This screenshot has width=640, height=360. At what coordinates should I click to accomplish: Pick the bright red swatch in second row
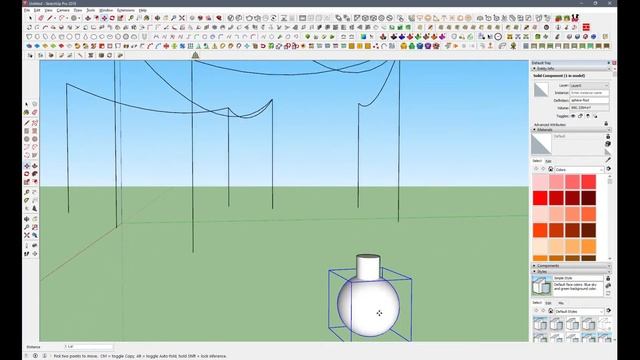click(540, 198)
